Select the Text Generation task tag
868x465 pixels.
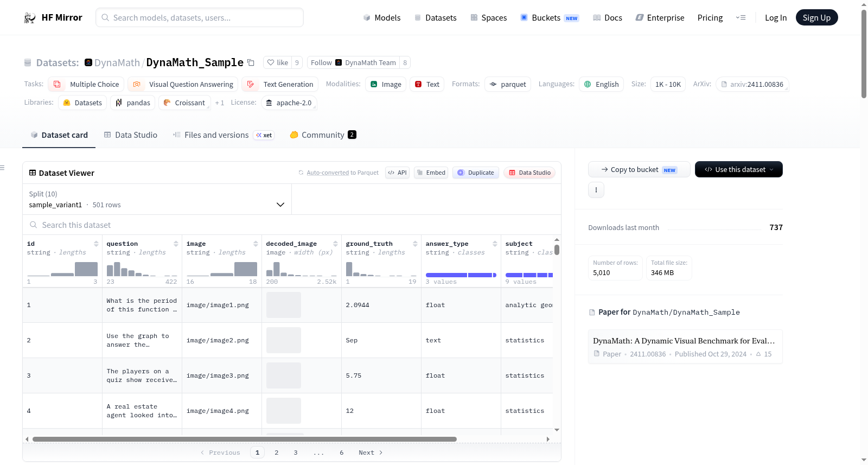pyautogui.click(x=280, y=84)
